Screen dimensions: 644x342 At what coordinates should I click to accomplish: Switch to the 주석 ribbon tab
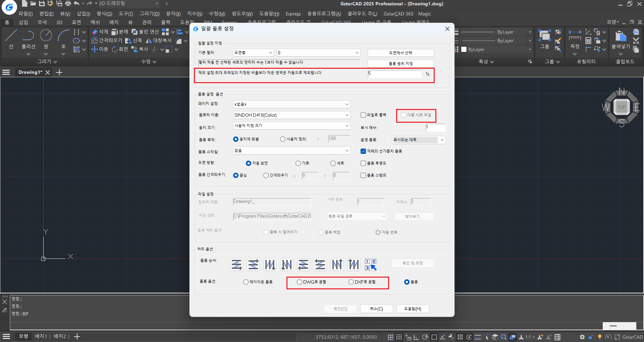click(x=42, y=22)
